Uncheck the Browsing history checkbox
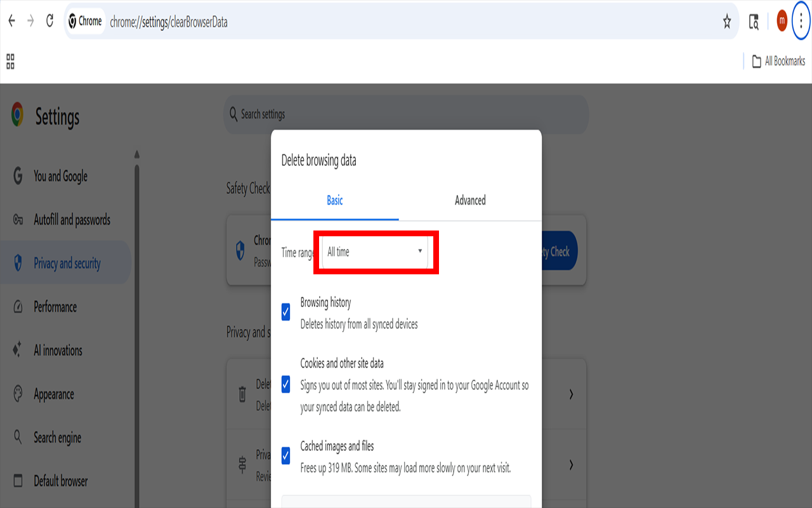 [x=285, y=312]
